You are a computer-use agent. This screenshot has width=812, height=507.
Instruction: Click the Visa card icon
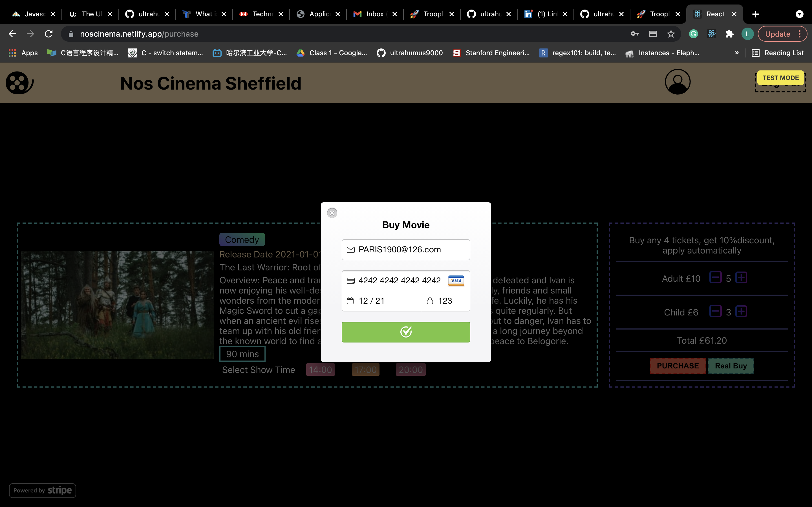tap(456, 281)
